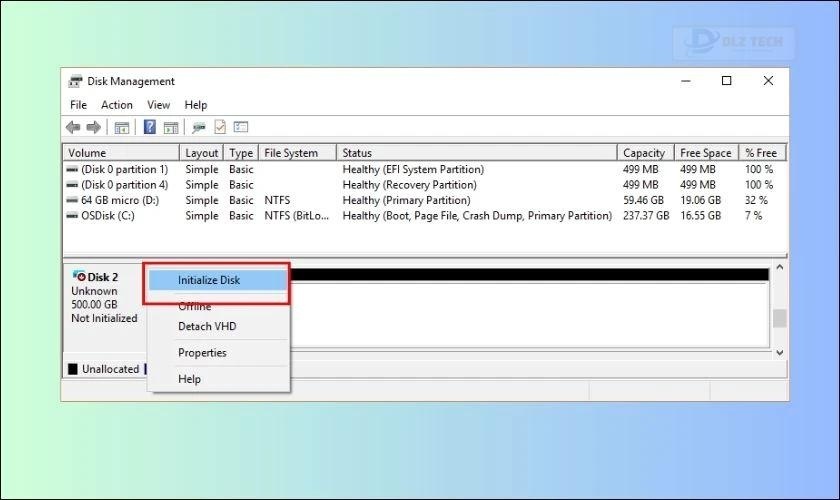Screen dimensions: 840x500
Task: Sort by the % Free column header
Action: [x=762, y=153]
